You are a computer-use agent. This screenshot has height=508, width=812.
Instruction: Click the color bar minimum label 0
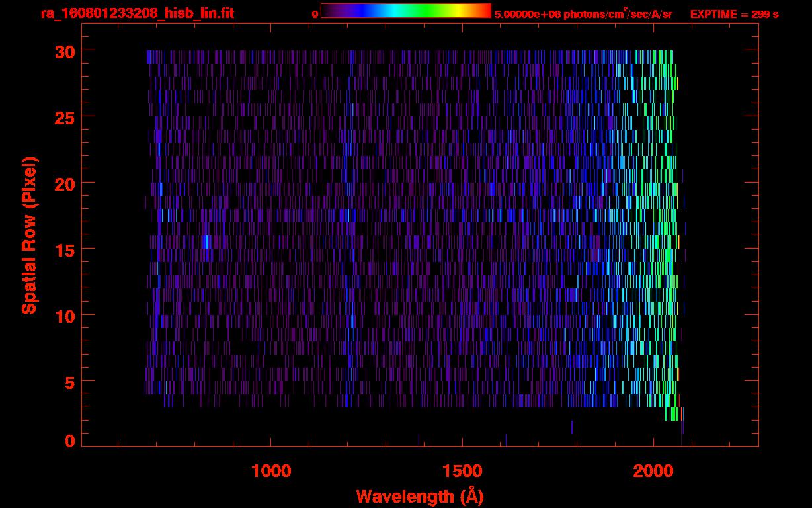[x=315, y=14]
